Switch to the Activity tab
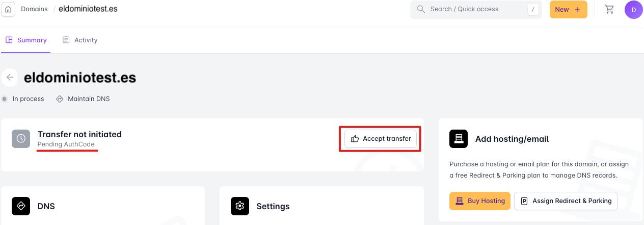The height and width of the screenshot is (225, 644). (80, 40)
